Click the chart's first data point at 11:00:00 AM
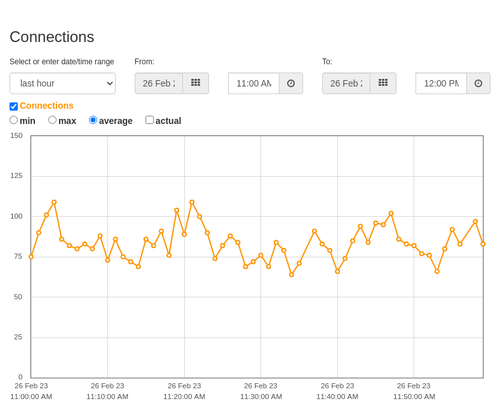 pyautogui.click(x=31, y=257)
